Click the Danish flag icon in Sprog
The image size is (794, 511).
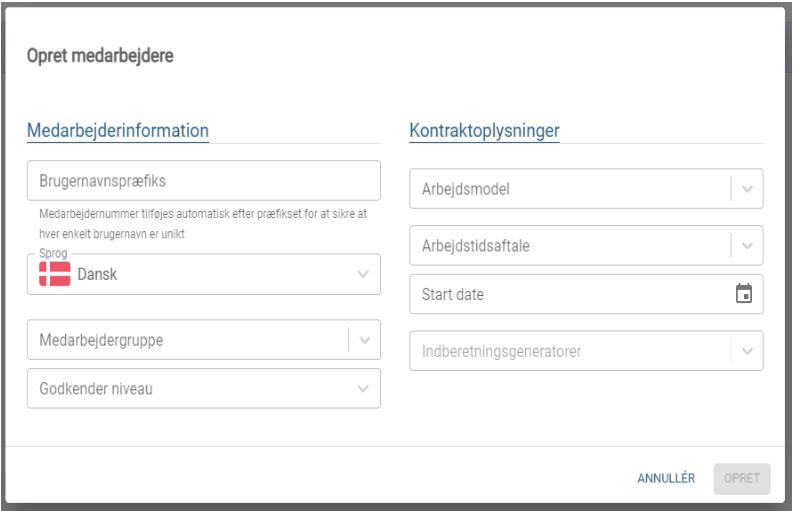[x=55, y=274]
